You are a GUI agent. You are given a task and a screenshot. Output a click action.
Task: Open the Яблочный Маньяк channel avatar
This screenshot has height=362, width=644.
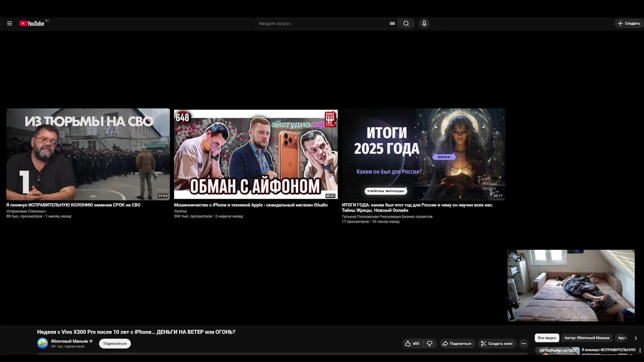coord(43,343)
